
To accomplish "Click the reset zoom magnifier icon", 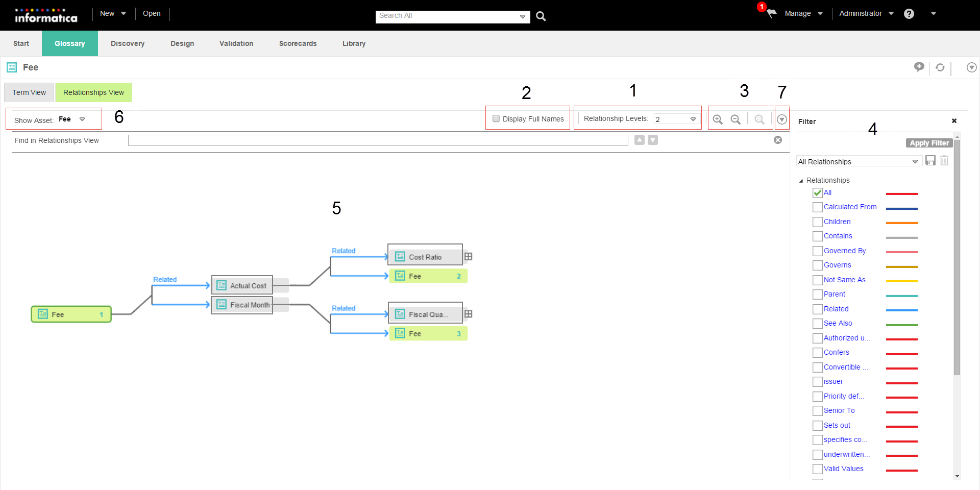I will point(759,119).
